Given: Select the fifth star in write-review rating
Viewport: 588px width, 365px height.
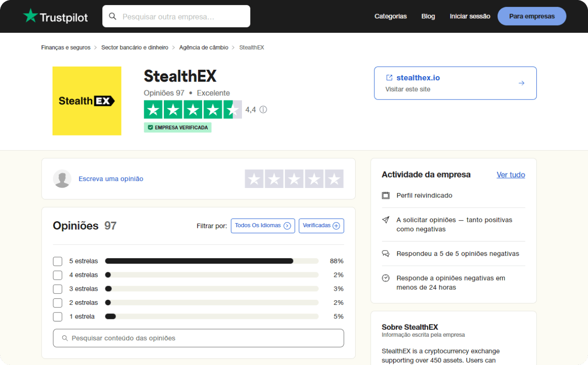Looking at the screenshot, I should [334, 179].
